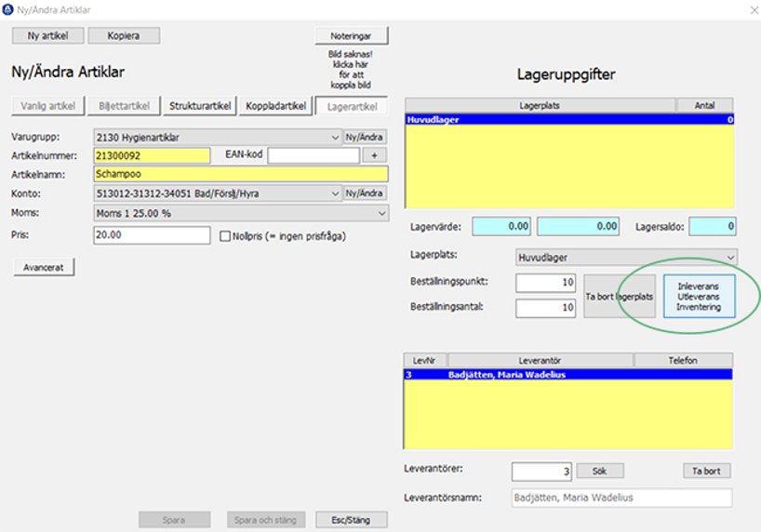
Task: Open Avancerat settings
Action: [x=44, y=268]
